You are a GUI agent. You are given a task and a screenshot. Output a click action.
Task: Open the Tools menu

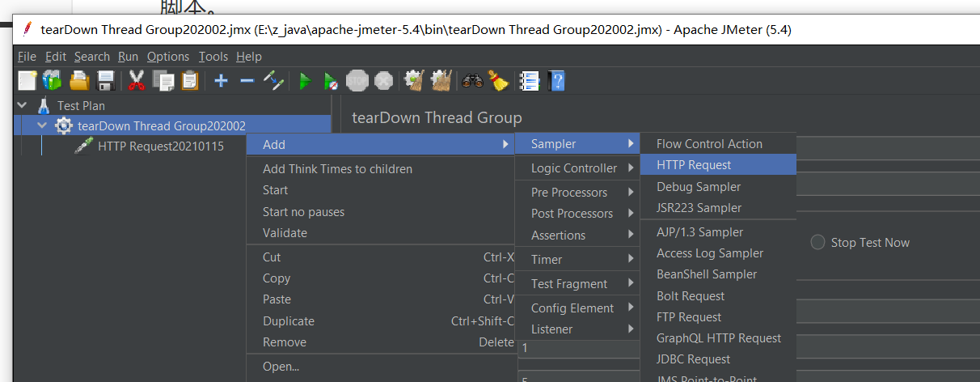pyautogui.click(x=213, y=56)
